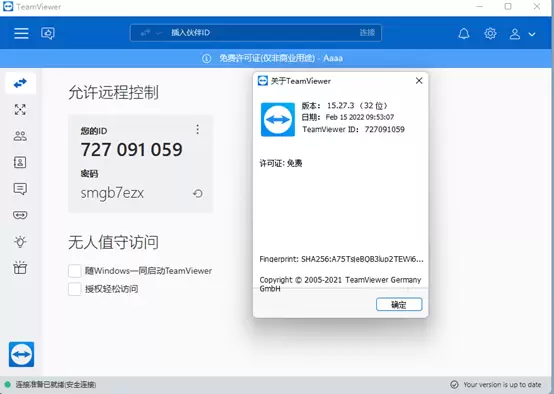Click the TeamViewer title bar app icon
Viewport: 554px width, 394px height.
(x=8, y=6)
